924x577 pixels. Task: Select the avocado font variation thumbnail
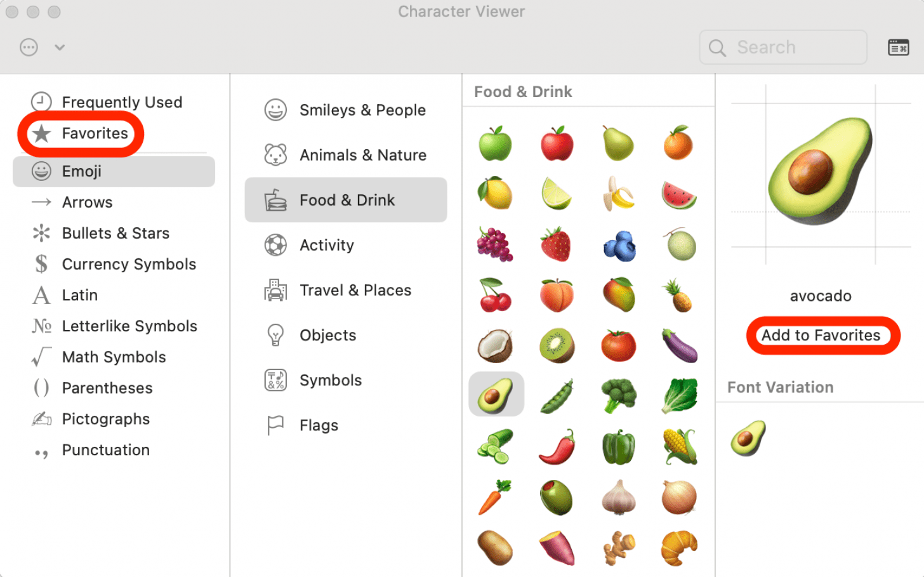748,438
